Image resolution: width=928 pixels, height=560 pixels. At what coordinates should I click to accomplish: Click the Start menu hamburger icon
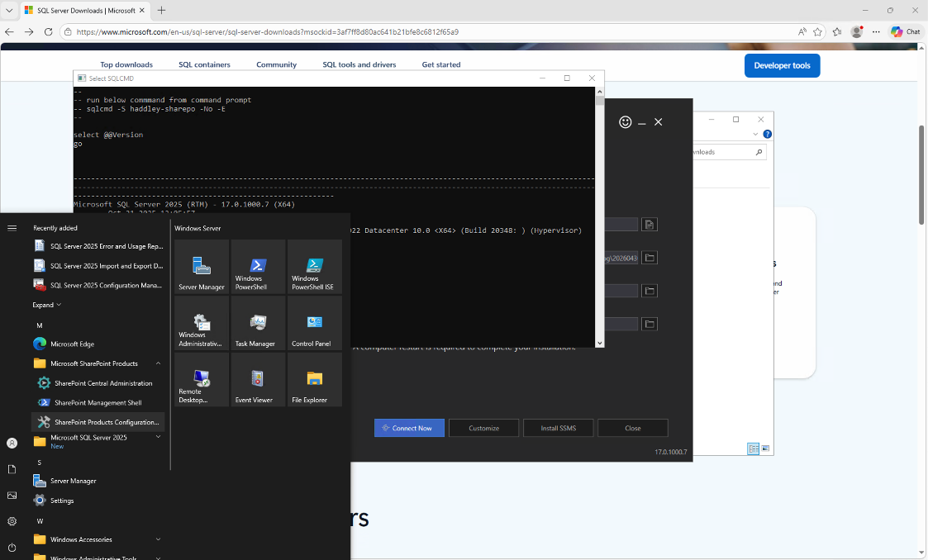(x=12, y=228)
